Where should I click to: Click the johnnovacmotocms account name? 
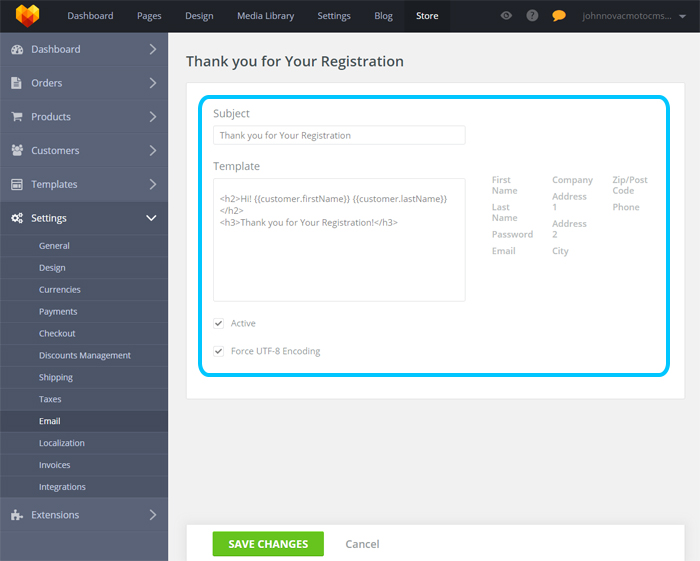click(x=627, y=16)
